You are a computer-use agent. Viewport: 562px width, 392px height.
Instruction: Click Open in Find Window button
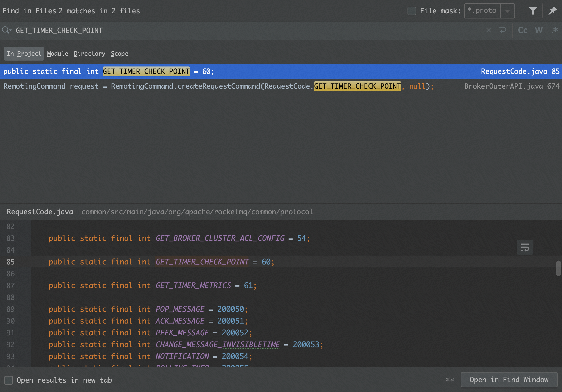(x=509, y=380)
